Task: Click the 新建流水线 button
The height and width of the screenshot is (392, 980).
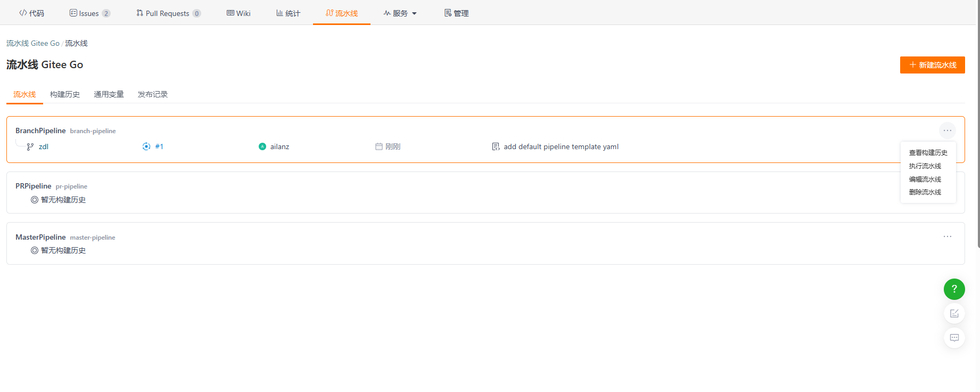Action: coord(932,65)
